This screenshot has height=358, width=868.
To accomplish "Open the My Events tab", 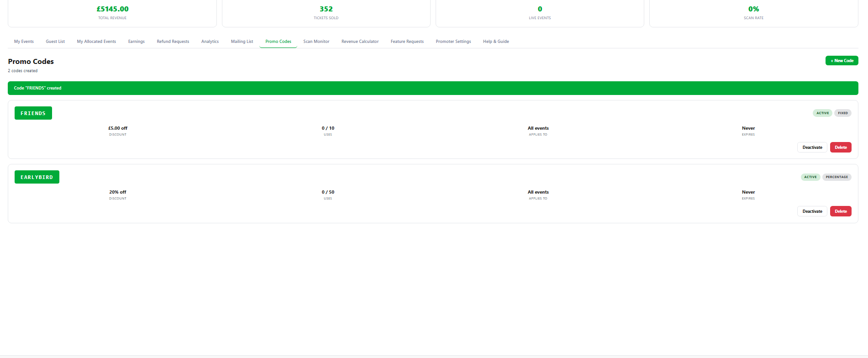I will pos(24,42).
